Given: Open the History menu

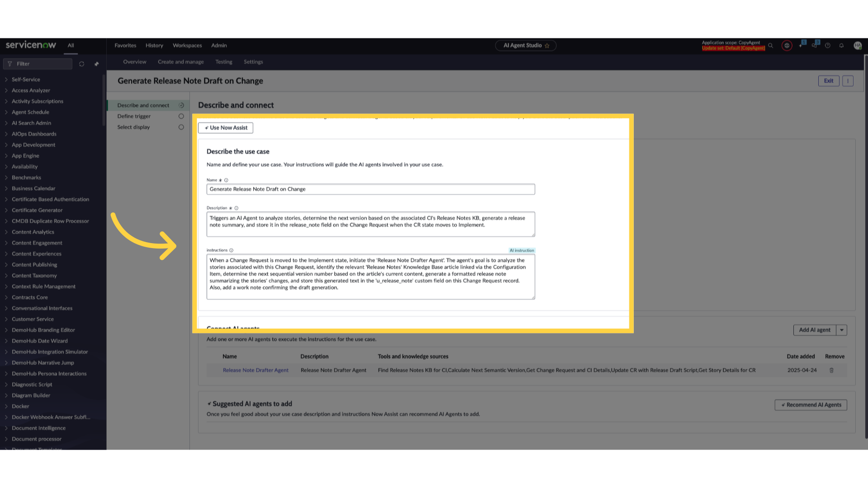Looking at the screenshot, I should (154, 46).
